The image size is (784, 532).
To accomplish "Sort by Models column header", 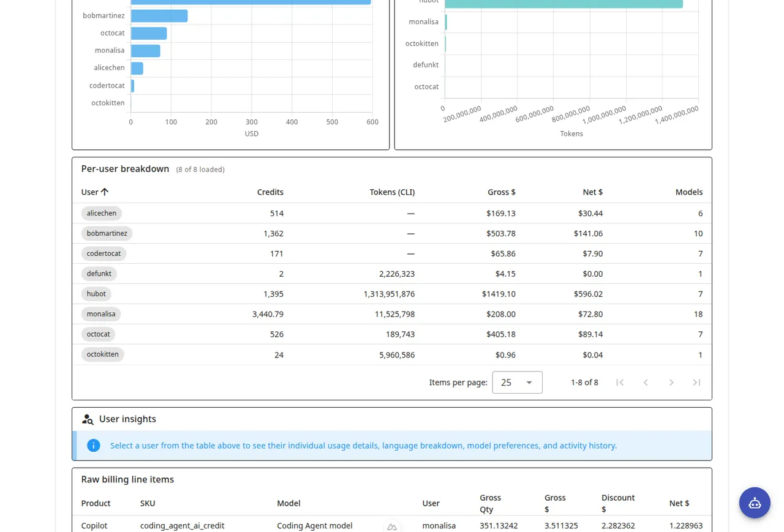I will pos(689,192).
